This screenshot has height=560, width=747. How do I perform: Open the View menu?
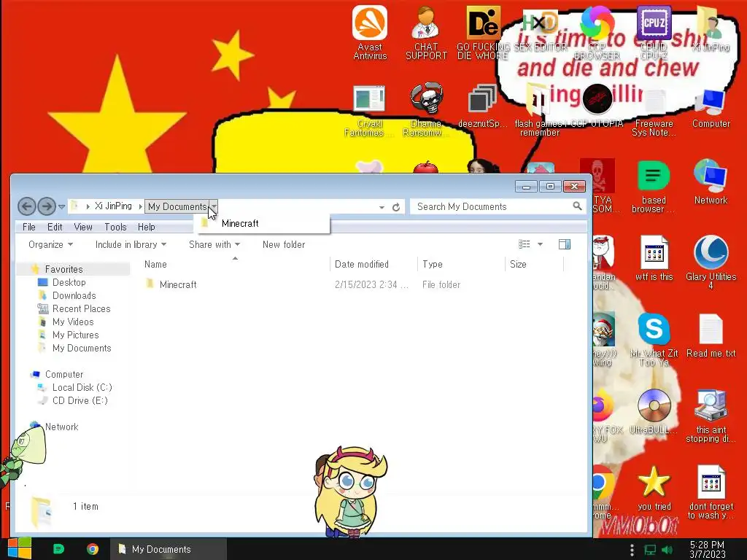coord(83,227)
